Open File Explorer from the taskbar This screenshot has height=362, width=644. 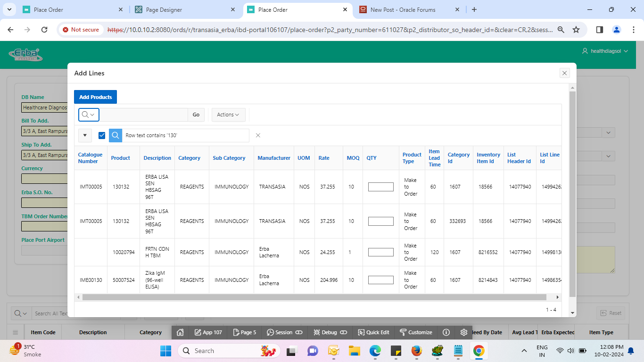tap(354, 351)
